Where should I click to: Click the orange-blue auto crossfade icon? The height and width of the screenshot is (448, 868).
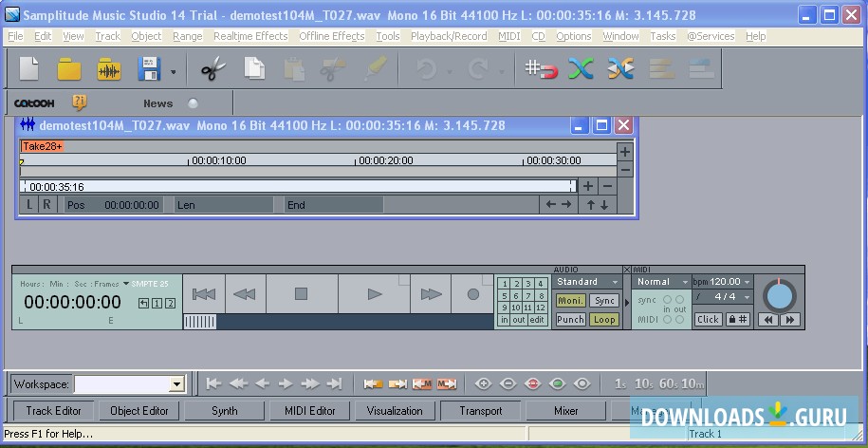(620, 69)
